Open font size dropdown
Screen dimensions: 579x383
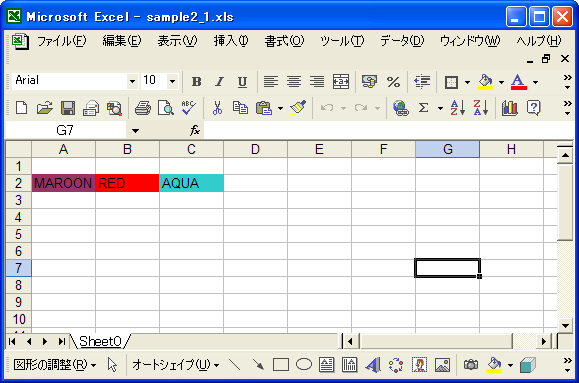tap(172, 81)
